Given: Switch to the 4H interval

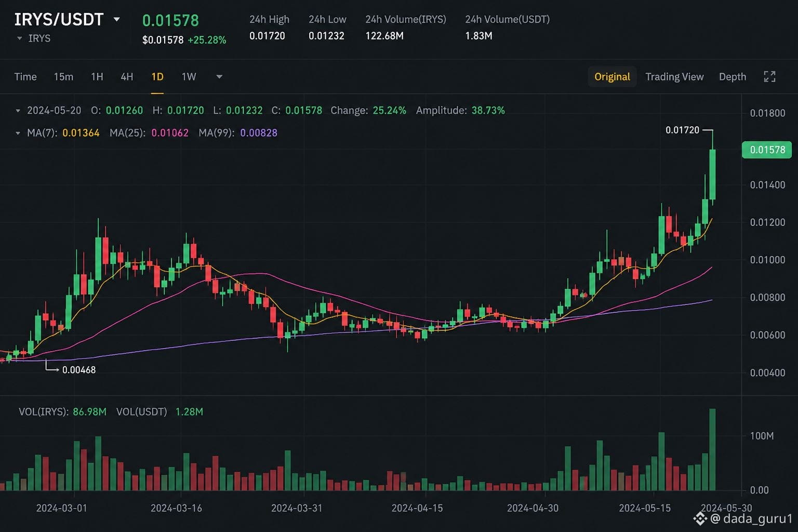Looking at the screenshot, I should (x=127, y=77).
